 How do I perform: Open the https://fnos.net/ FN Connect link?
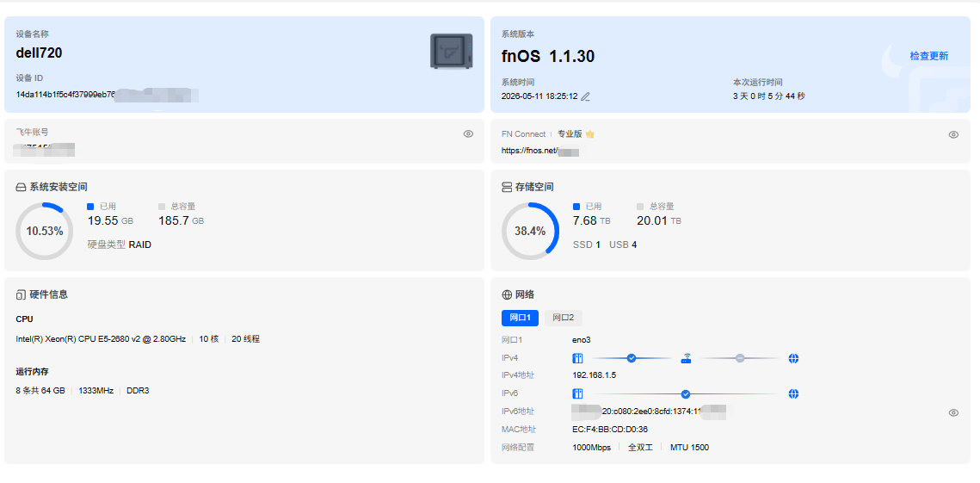click(540, 151)
